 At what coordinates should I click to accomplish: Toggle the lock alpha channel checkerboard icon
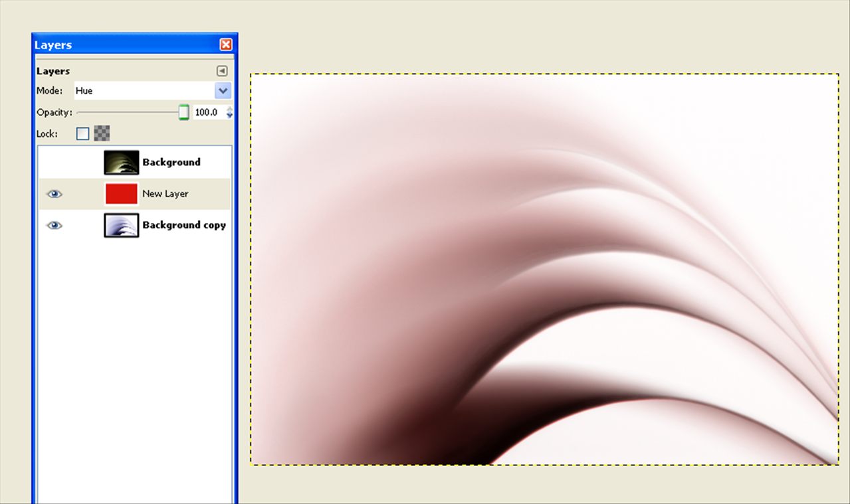click(x=102, y=133)
